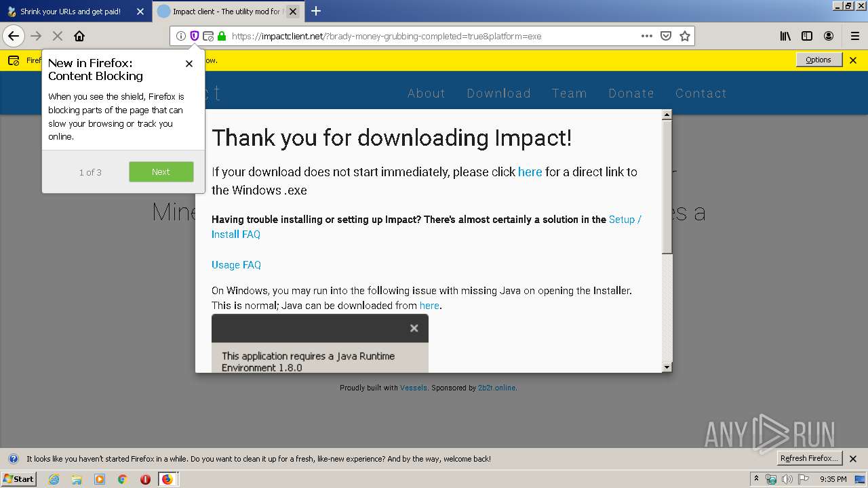
Task: Open page actions three-dot menu
Action: pyautogui.click(x=647, y=36)
